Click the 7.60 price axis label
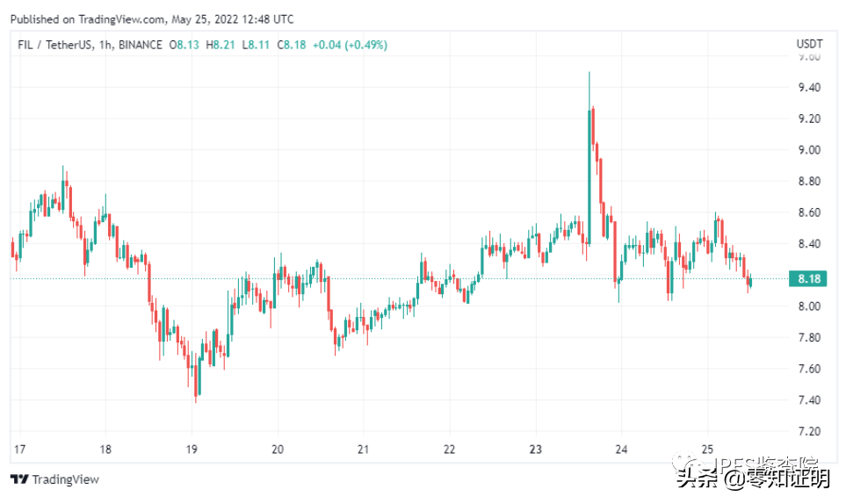 (809, 369)
